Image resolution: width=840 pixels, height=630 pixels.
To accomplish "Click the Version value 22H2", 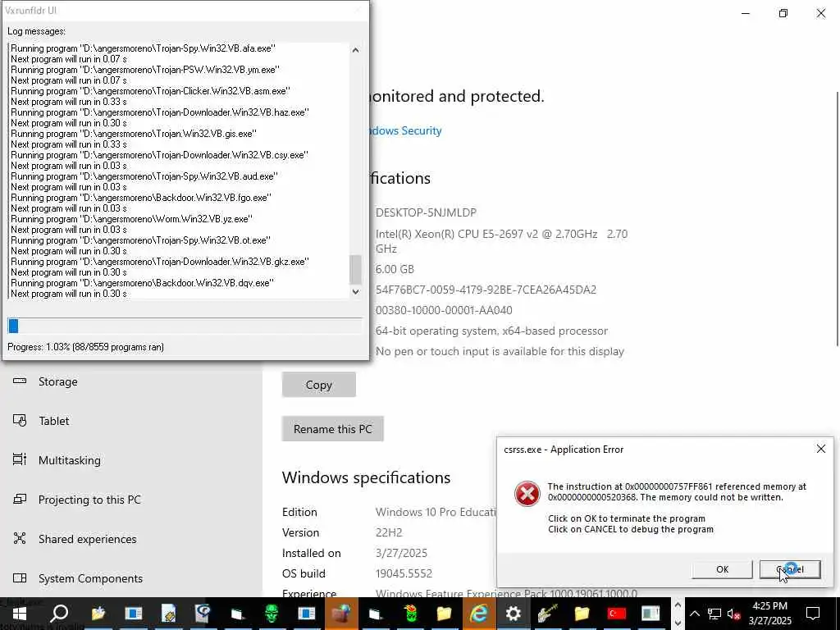I will (389, 532).
